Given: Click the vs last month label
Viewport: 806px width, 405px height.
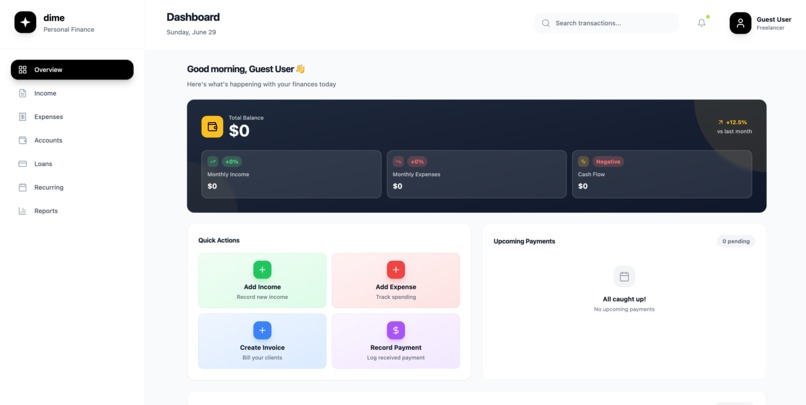Looking at the screenshot, I should click(x=735, y=132).
